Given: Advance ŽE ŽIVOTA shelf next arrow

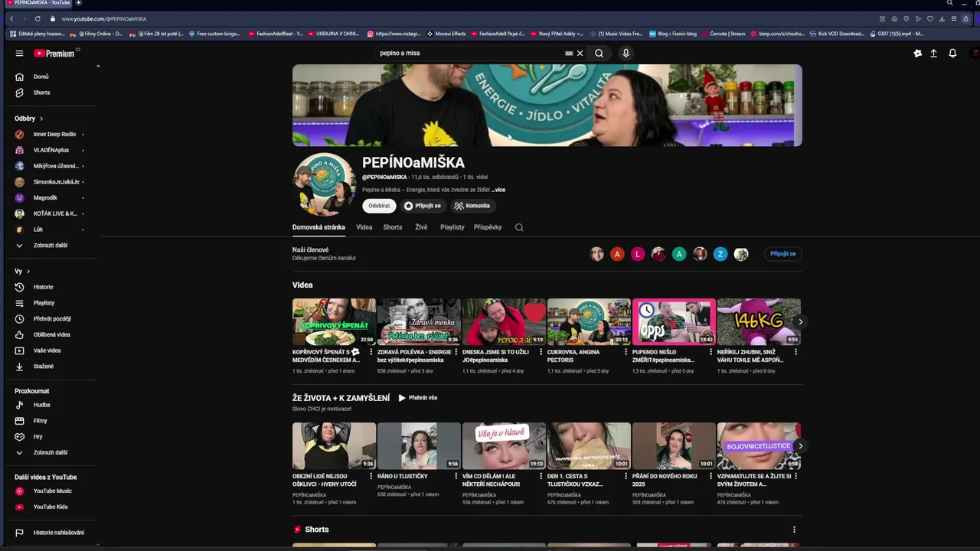Looking at the screenshot, I should click(x=800, y=446).
